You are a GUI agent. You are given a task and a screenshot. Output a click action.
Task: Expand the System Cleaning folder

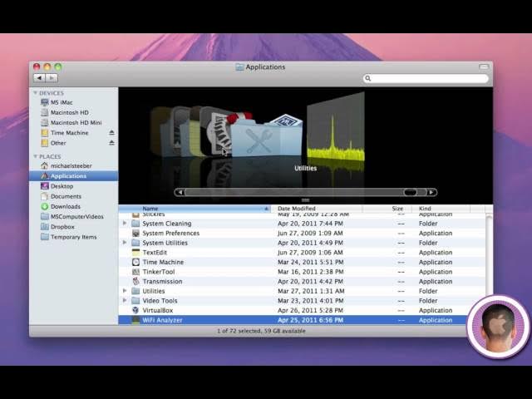[125, 223]
